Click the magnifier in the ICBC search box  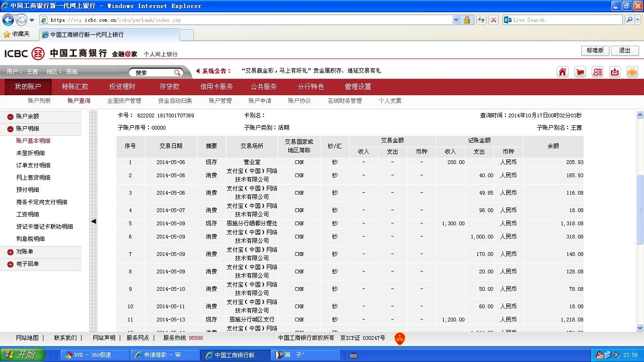point(177,73)
